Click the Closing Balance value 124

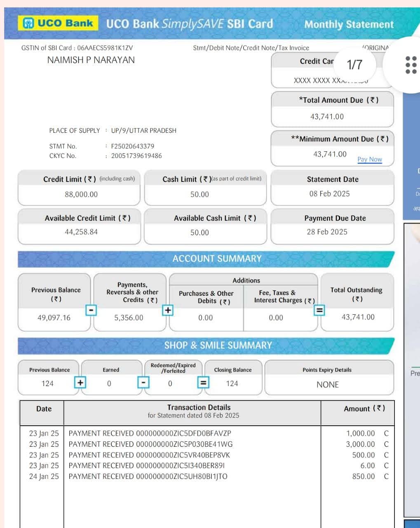pyautogui.click(x=232, y=384)
